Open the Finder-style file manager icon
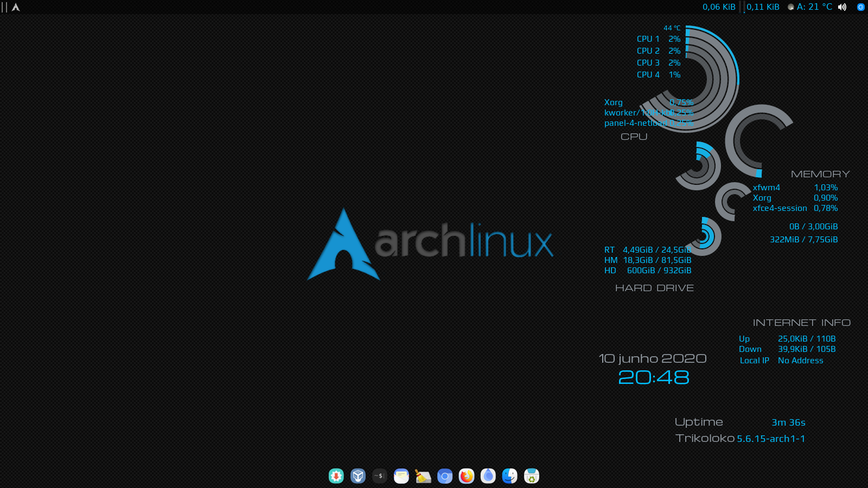The width and height of the screenshot is (868, 488). pos(510,476)
